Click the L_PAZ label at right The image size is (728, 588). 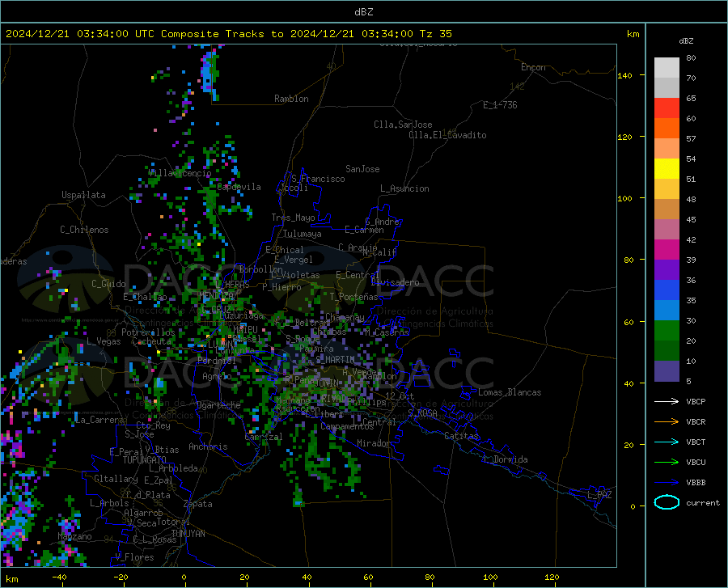click(x=599, y=495)
